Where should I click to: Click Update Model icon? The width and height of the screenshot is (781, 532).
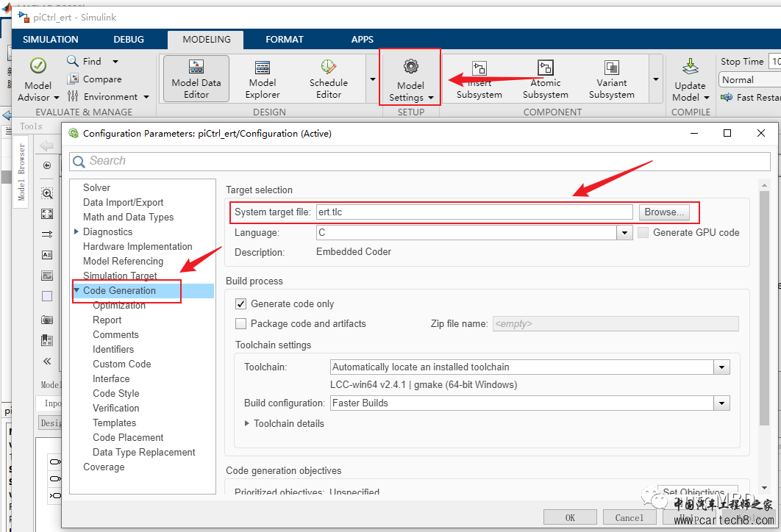click(691, 66)
